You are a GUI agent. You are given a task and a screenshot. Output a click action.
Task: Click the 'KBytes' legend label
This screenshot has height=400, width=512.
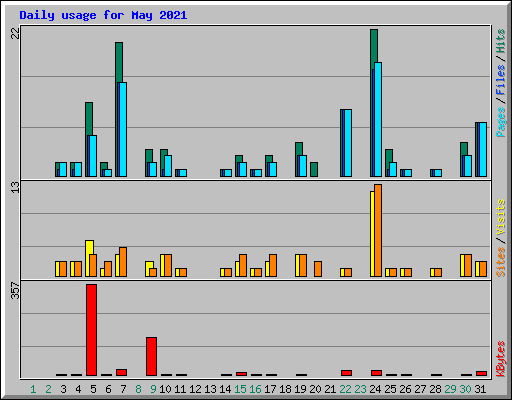pos(500,359)
